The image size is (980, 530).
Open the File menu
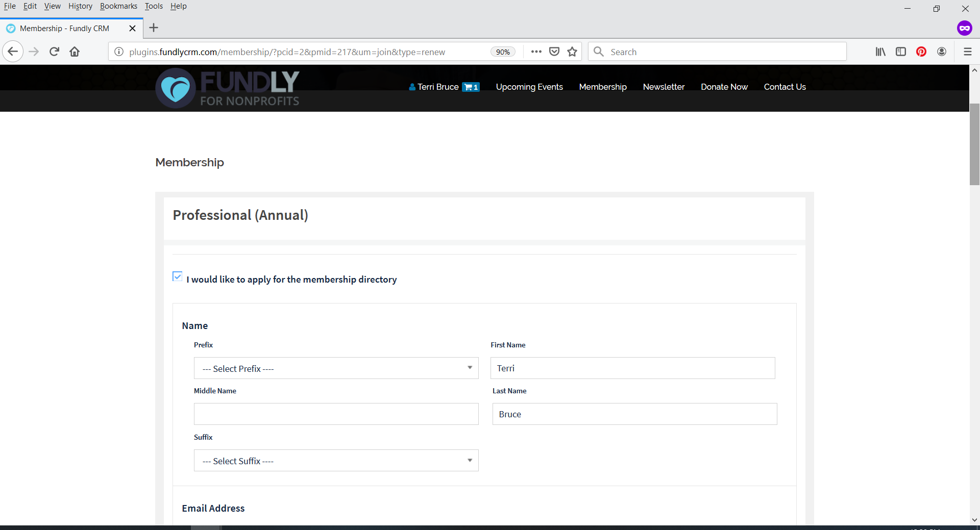pos(10,6)
